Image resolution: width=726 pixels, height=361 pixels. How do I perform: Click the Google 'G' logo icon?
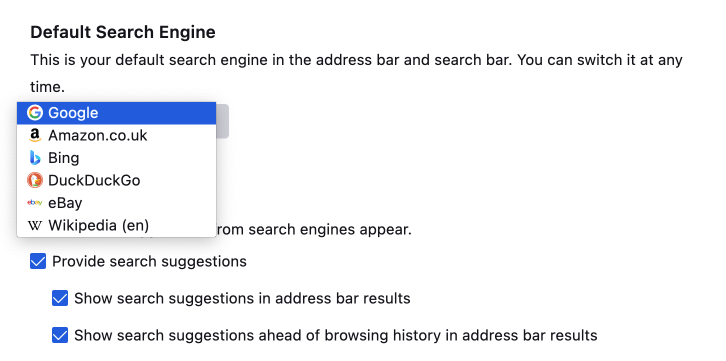click(35, 112)
